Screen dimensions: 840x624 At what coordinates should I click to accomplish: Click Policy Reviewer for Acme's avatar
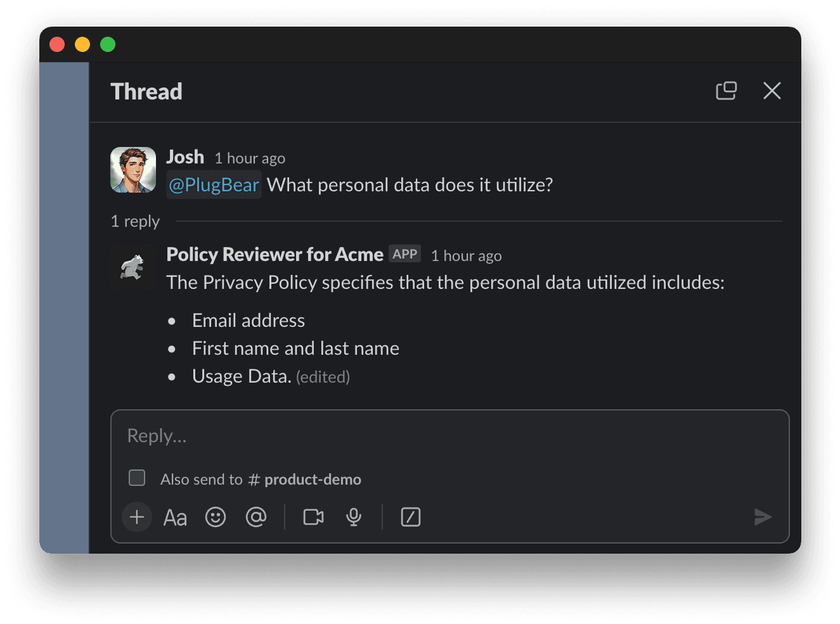(133, 267)
